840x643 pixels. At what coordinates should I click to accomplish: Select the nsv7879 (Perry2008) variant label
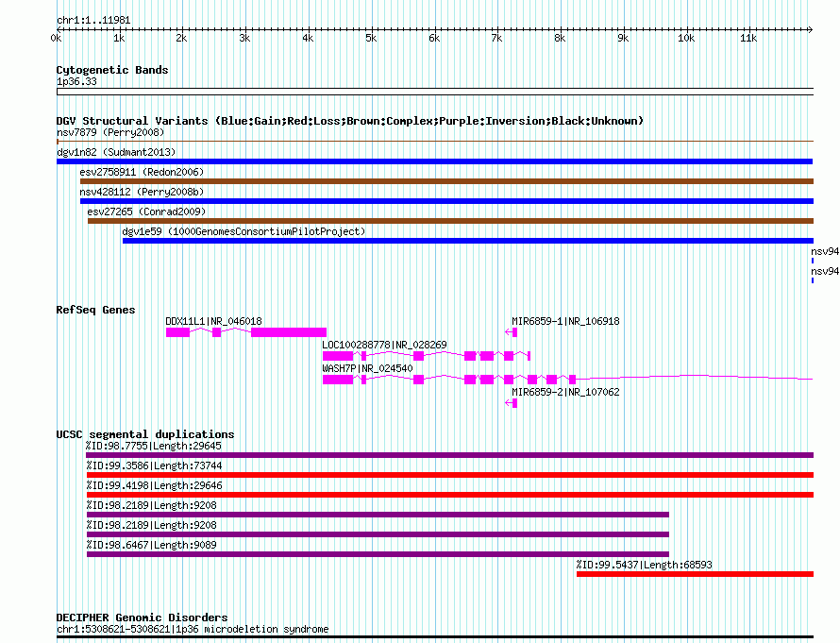110,132
